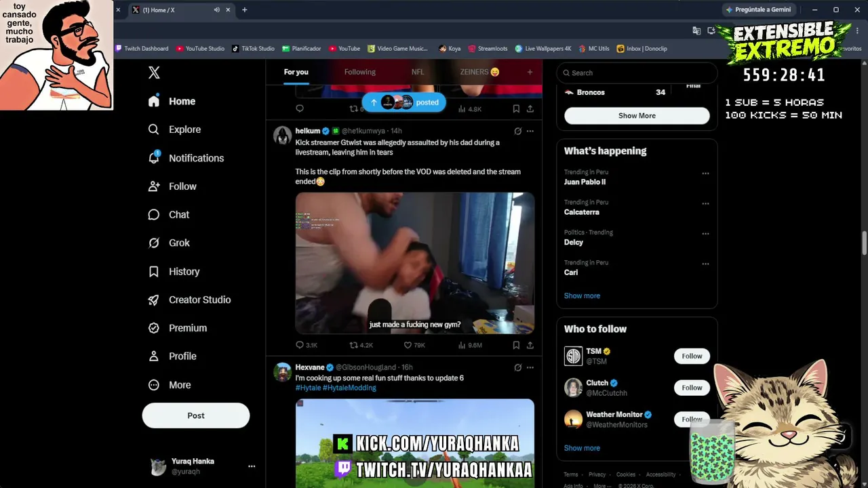Open the TikTok Studio bookmark
868x488 pixels.
point(253,49)
